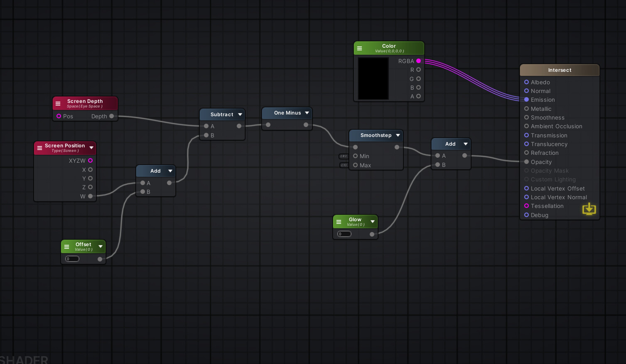The height and width of the screenshot is (364, 626).
Task: Expand the Offset node dropdown arrow
Action: pos(101,247)
